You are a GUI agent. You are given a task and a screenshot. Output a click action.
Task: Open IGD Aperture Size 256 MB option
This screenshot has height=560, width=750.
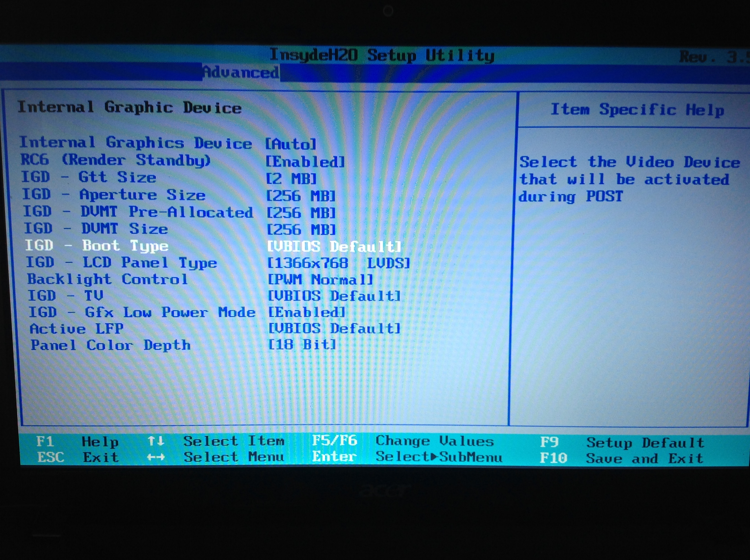[x=301, y=196]
